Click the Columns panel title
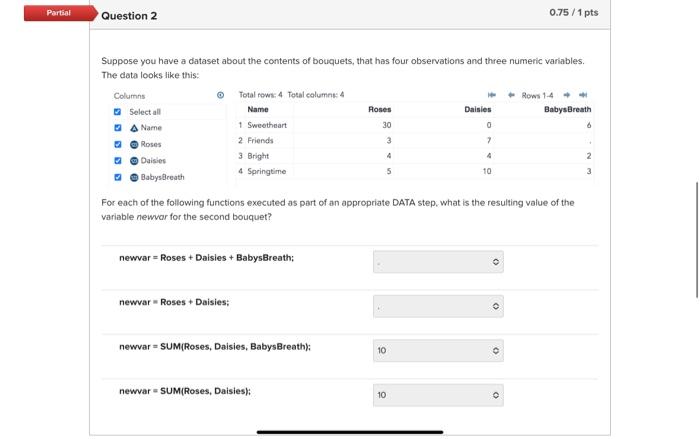This screenshot has height=439, width=700. point(129,96)
